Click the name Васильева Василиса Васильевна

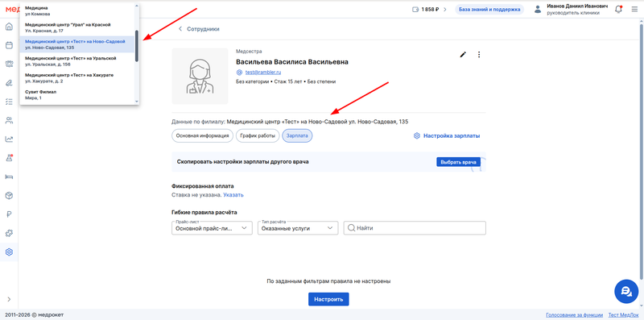coord(292,62)
